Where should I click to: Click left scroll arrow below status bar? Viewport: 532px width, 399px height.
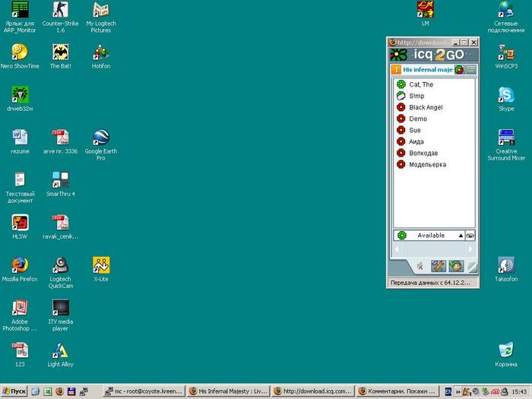coord(397,249)
